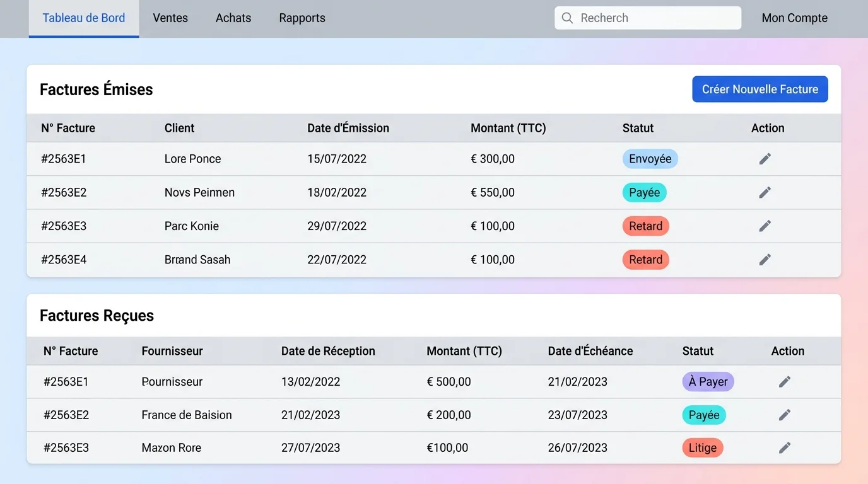Click the Litige status badge
This screenshot has width=868, height=484.
coord(702,447)
